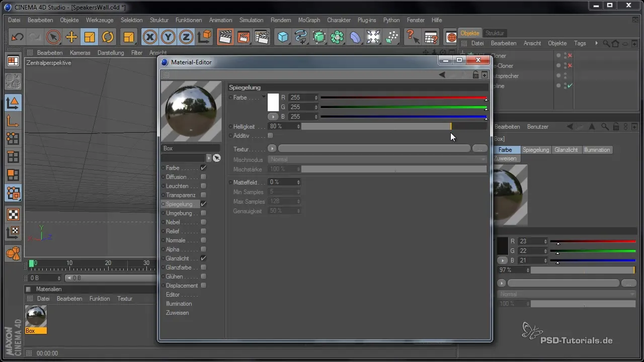This screenshot has width=644, height=362.
Task: Switch coordinate system icon
Action: click(205, 37)
